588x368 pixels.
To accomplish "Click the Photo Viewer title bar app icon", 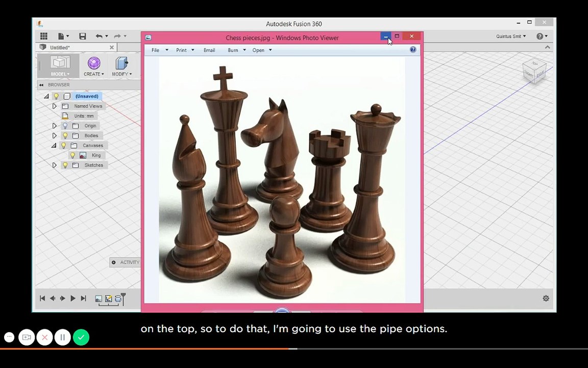I will (148, 37).
